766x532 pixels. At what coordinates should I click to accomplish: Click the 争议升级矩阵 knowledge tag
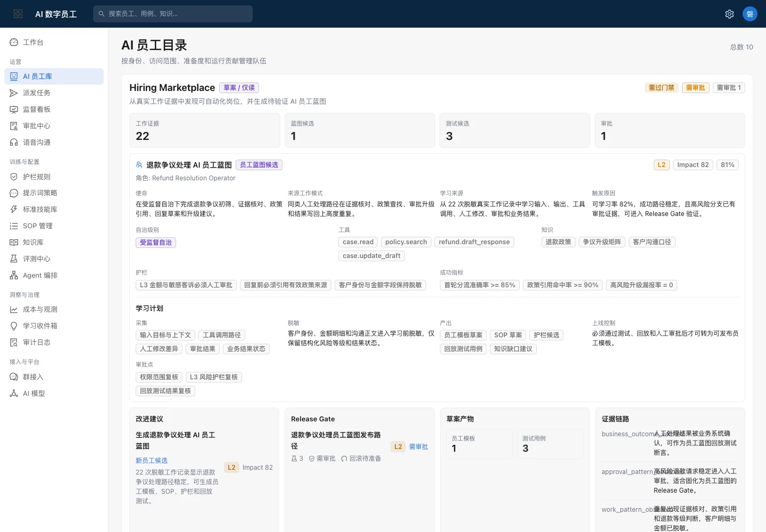click(x=602, y=242)
